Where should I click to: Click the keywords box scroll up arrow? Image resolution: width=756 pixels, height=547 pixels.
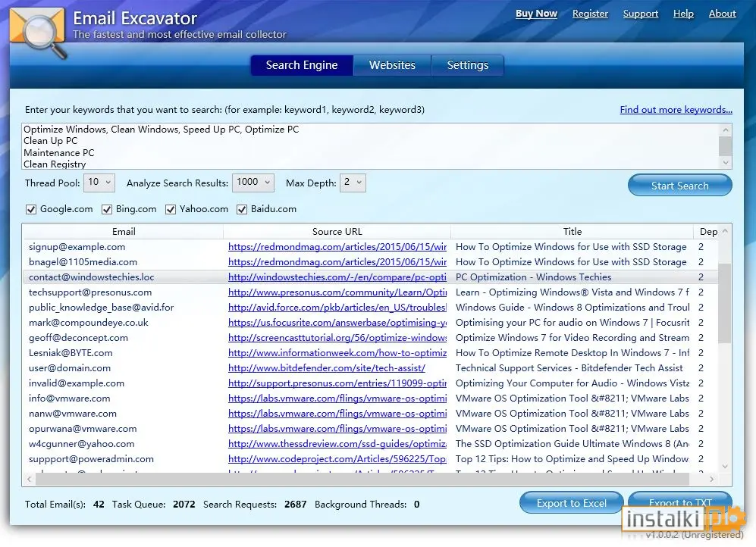(725, 130)
